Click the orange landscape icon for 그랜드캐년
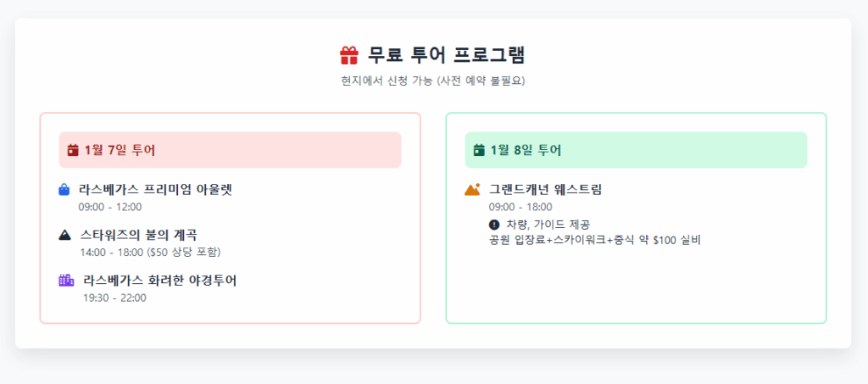The image size is (868, 384). [x=472, y=190]
